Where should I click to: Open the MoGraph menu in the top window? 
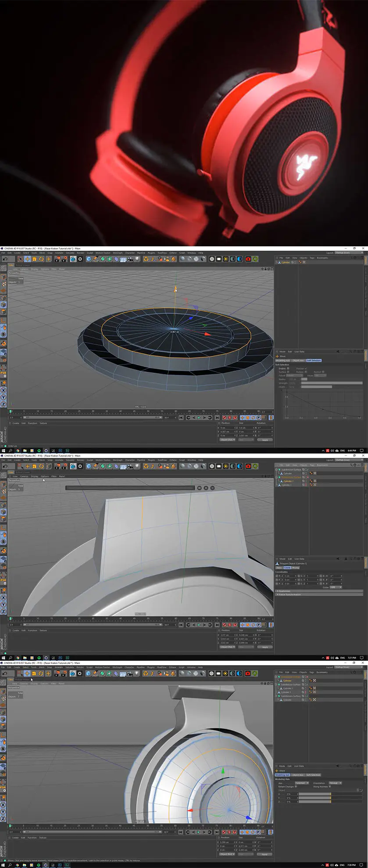tap(118, 253)
